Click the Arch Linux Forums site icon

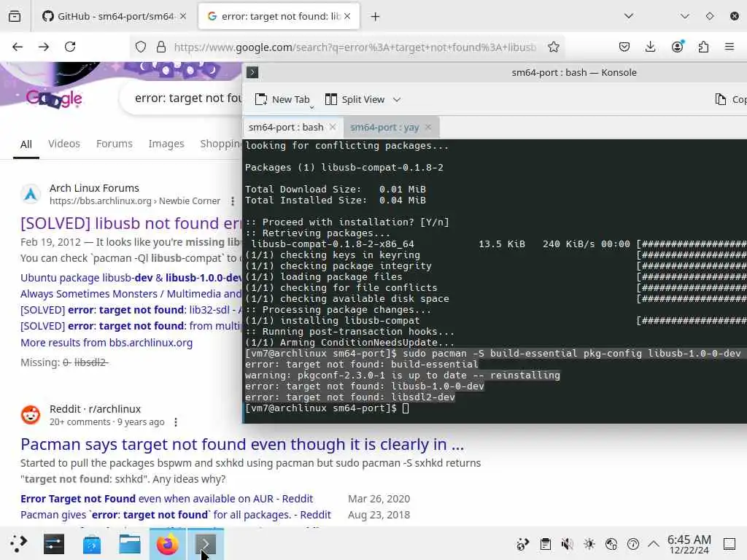click(31, 194)
